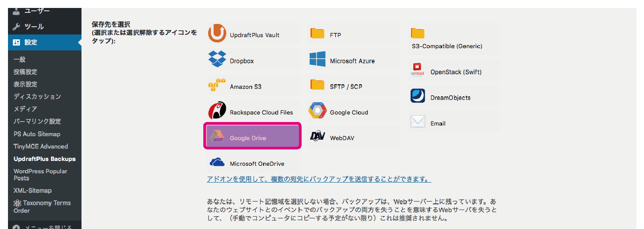The width and height of the screenshot is (644, 229).
Task: Select the Microsoft Azure windows icon
Action: pyautogui.click(x=317, y=59)
